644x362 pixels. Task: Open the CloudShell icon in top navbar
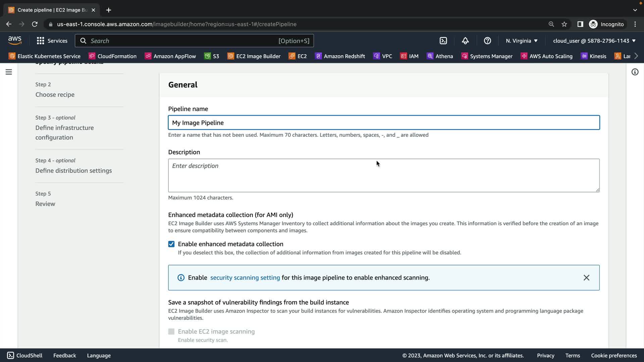pyautogui.click(x=443, y=41)
